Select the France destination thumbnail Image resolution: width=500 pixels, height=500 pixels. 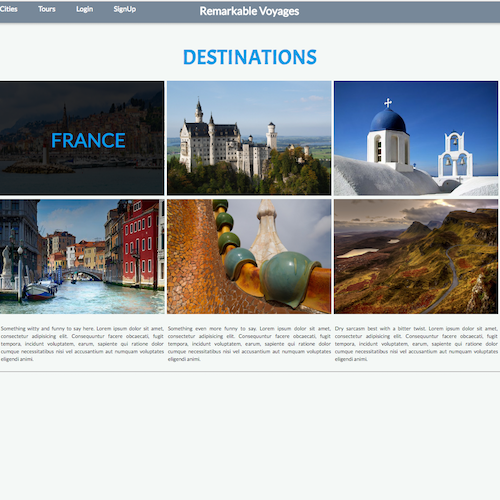[x=82, y=138]
